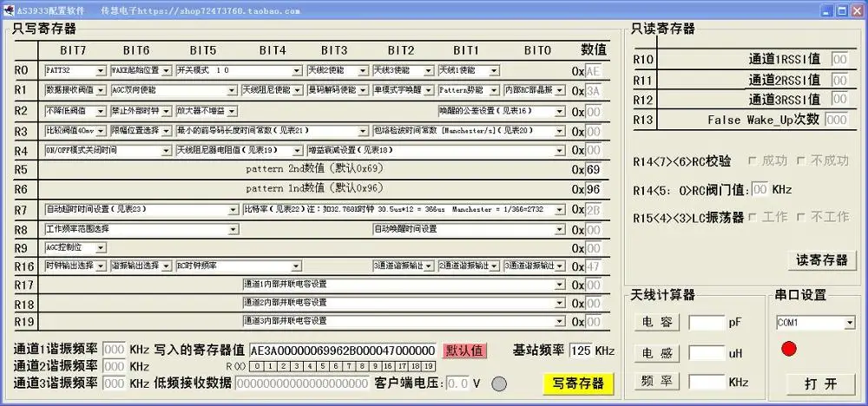The height and width of the screenshot is (406, 868).
Task: Expand 最小的前导码长度时间常数 dropdown
Action: (273, 131)
